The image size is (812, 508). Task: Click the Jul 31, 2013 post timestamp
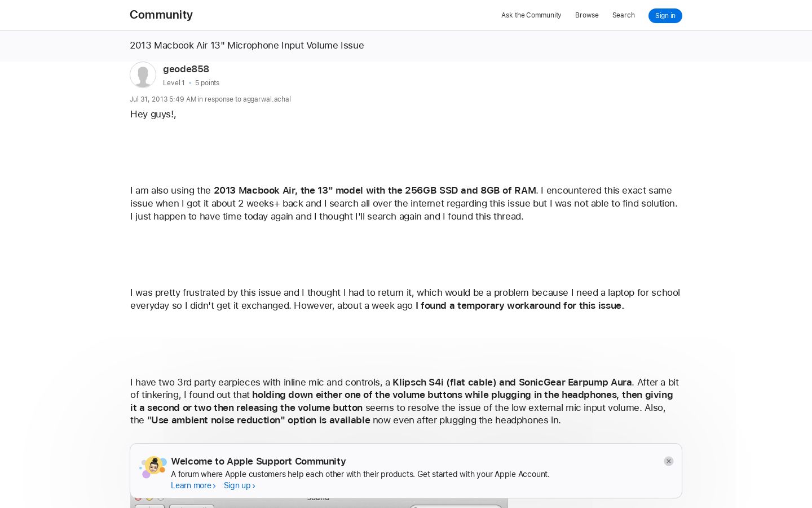163,99
